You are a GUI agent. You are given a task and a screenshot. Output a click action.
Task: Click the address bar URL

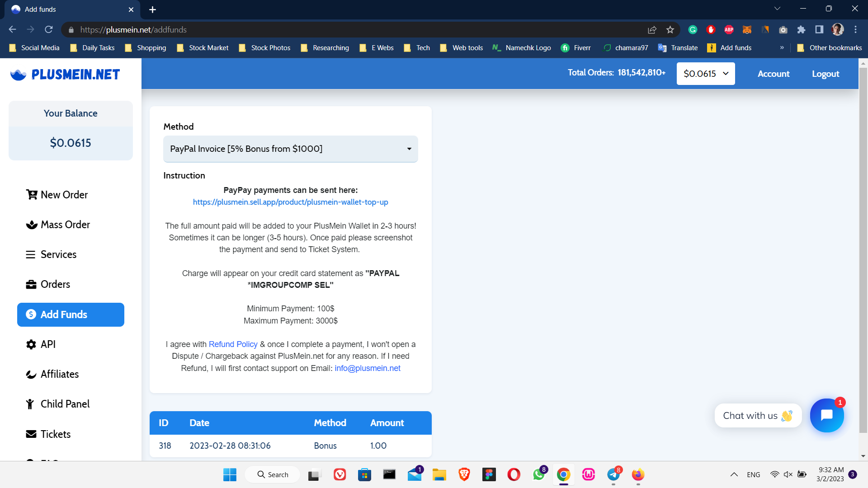click(x=133, y=29)
